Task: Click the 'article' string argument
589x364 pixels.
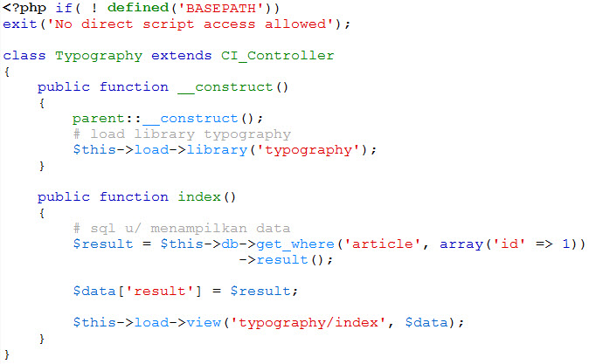Action: tap(383, 244)
